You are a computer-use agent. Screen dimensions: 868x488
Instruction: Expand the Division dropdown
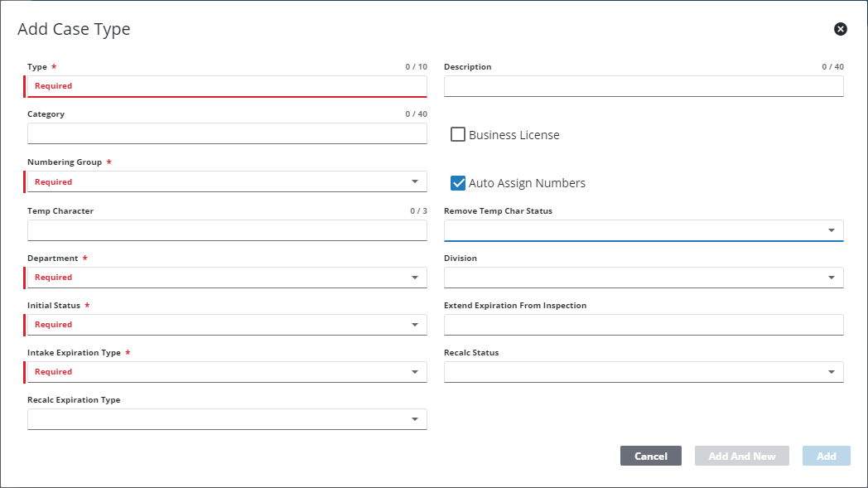[x=643, y=278]
